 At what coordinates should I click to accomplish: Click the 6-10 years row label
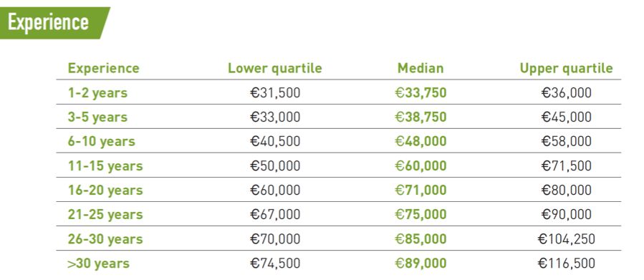tap(102, 142)
